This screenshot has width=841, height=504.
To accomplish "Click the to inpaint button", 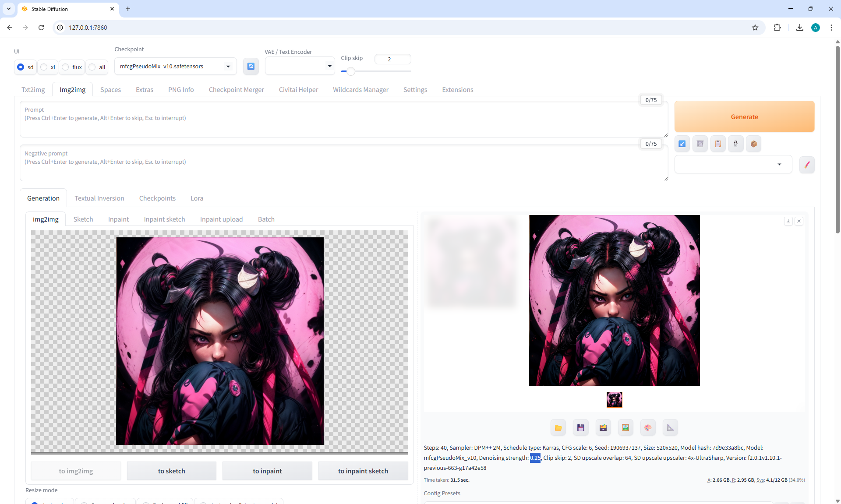I will (267, 471).
